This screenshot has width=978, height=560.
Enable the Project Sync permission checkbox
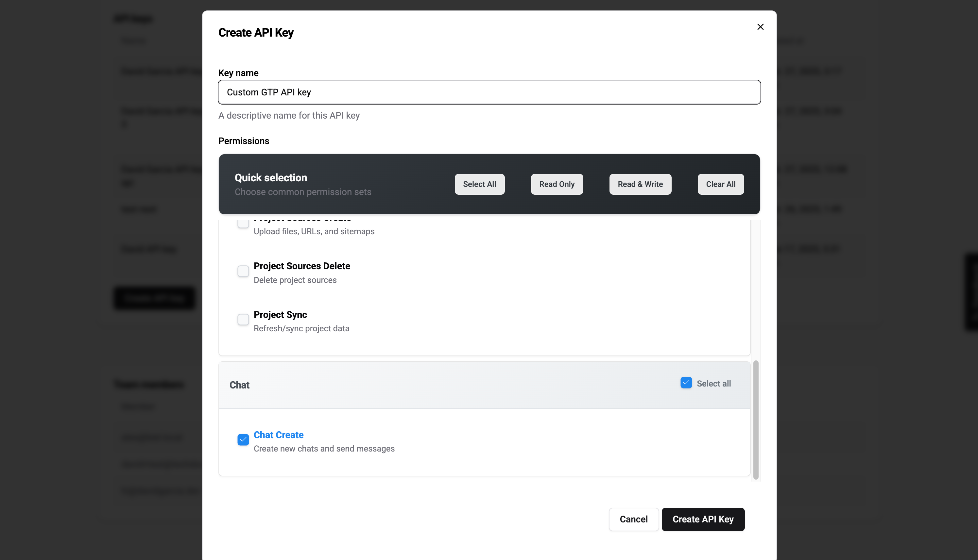pos(243,320)
